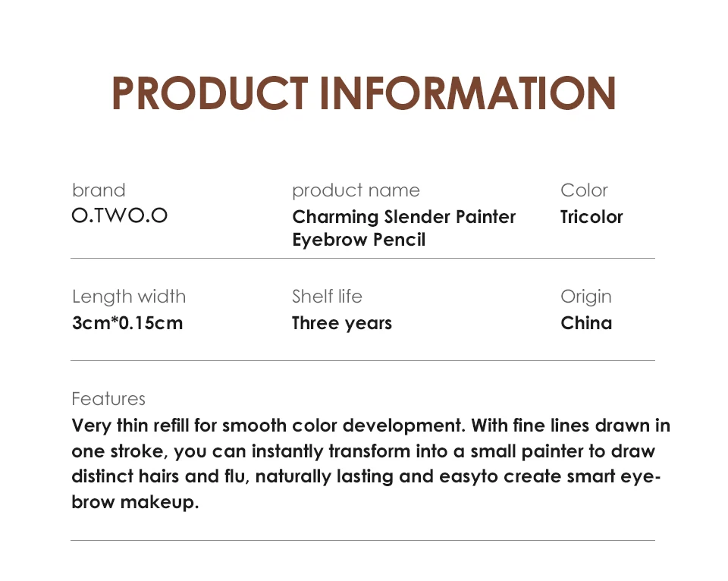Image resolution: width=728 pixels, height=581 pixels.
Task: Click the 'brand' field label
Action: [99, 190]
